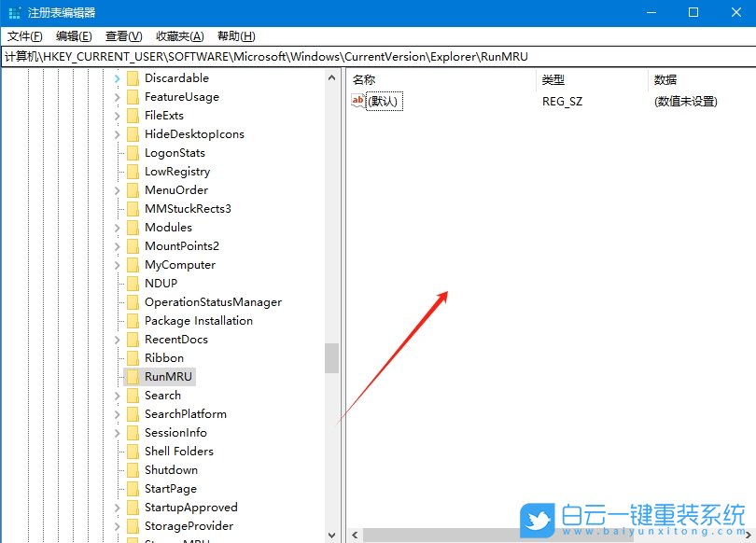Expand the SessionInfo tree node

pyautogui.click(x=117, y=432)
